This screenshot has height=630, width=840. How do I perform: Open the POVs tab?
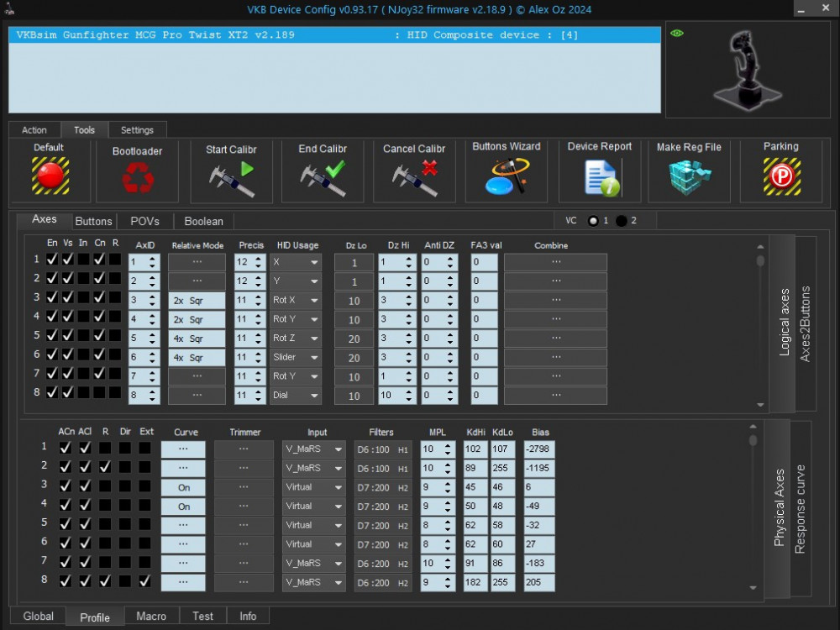click(144, 221)
